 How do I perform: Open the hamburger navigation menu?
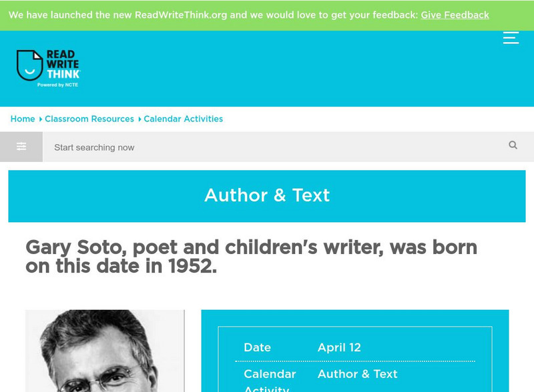click(x=511, y=37)
